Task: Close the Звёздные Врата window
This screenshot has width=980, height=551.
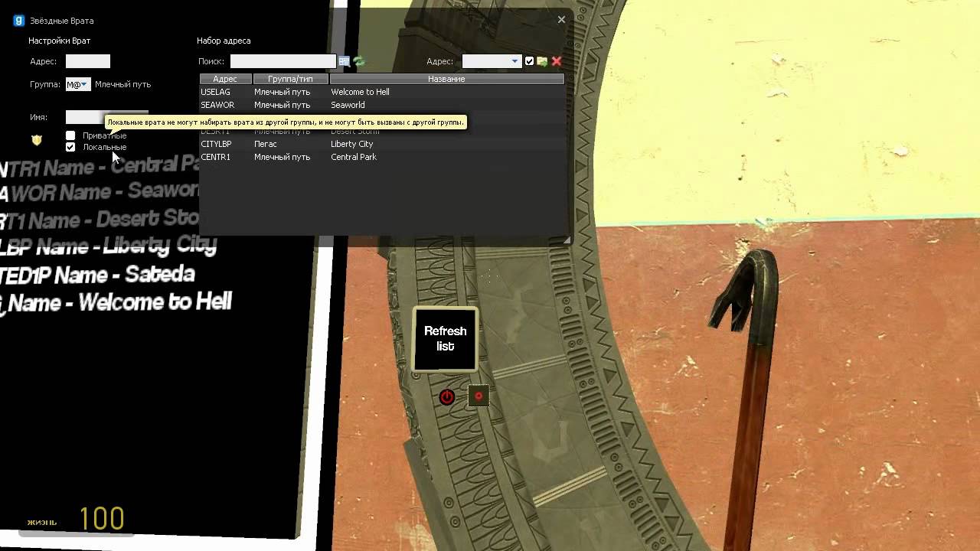Action: tap(561, 20)
